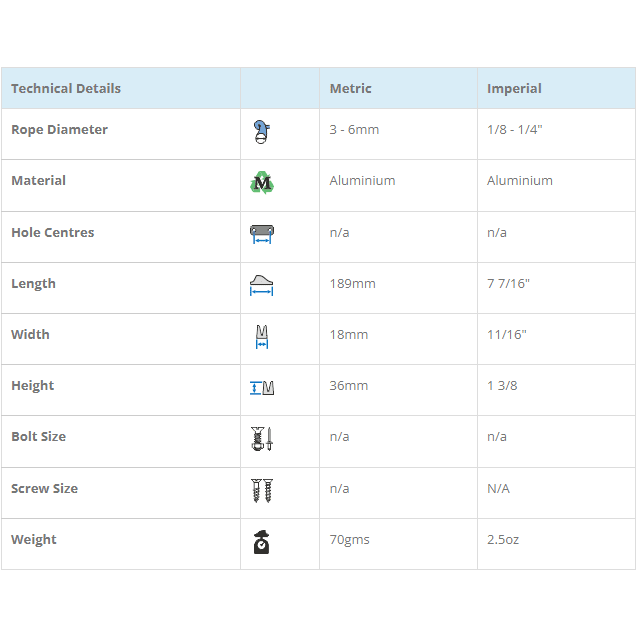Click the Metric column header
The image size is (638, 638).
click(x=350, y=88)
